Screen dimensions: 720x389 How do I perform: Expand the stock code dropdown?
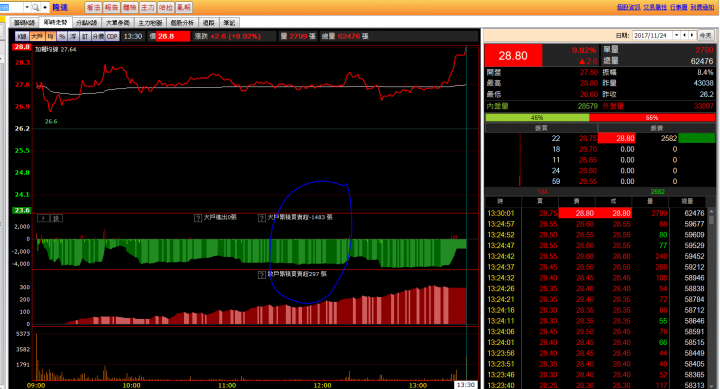coord(27,7)
